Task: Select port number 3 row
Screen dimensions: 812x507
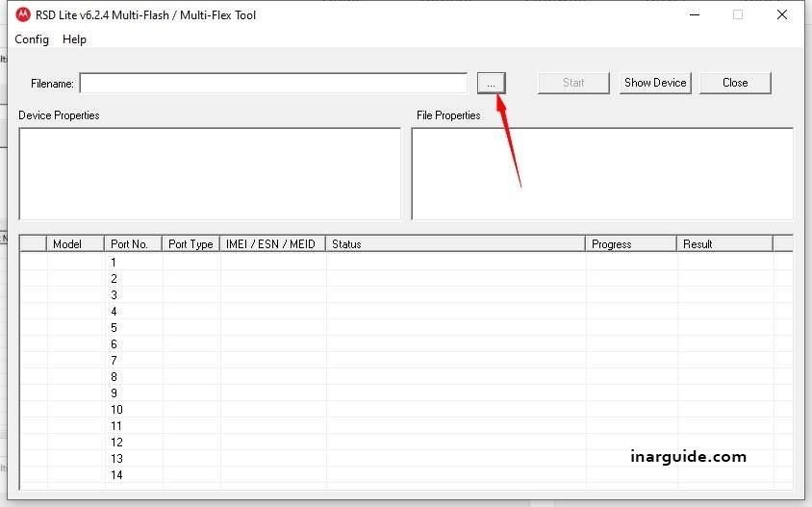Action: (406, 295)
